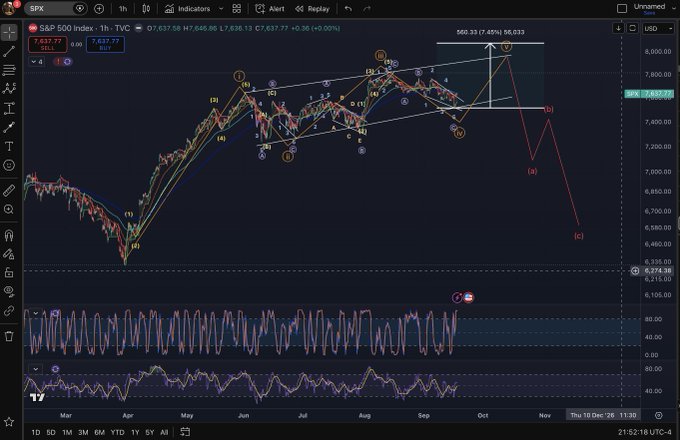Select the Text annotation tool

9,146
